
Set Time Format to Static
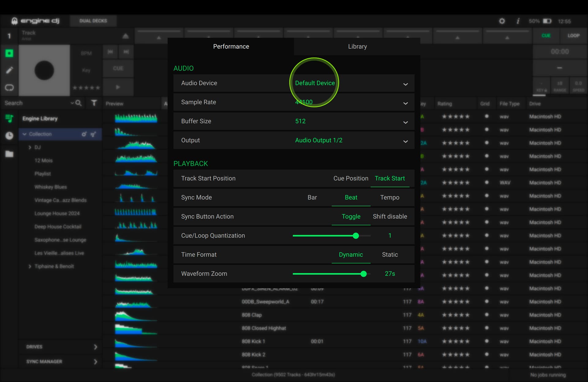coord(390,255)
